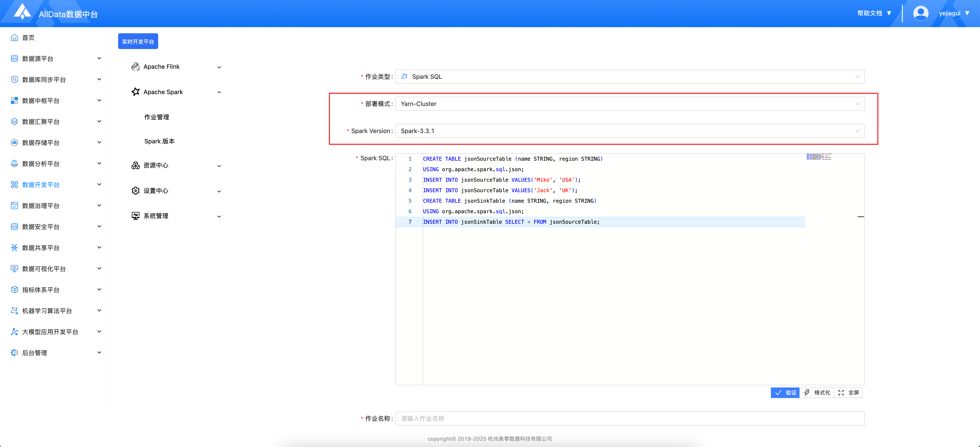Click the 全屏 fullscreen button

coord(848,392)
